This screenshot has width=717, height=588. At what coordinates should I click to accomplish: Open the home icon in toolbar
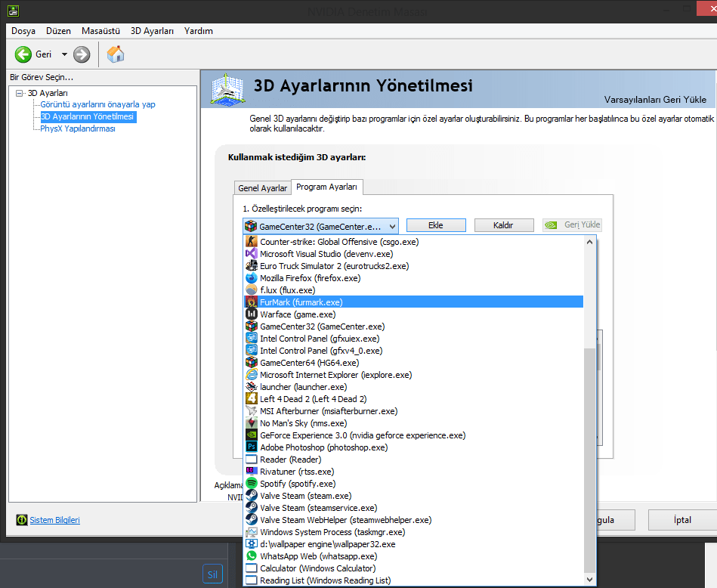point(116,54)
